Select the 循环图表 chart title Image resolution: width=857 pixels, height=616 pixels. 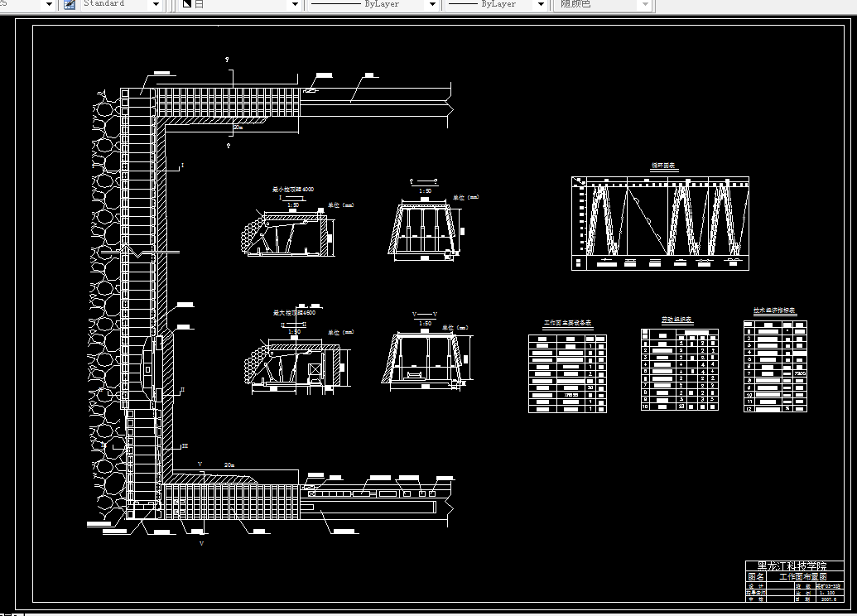click(x=663, y=166)
